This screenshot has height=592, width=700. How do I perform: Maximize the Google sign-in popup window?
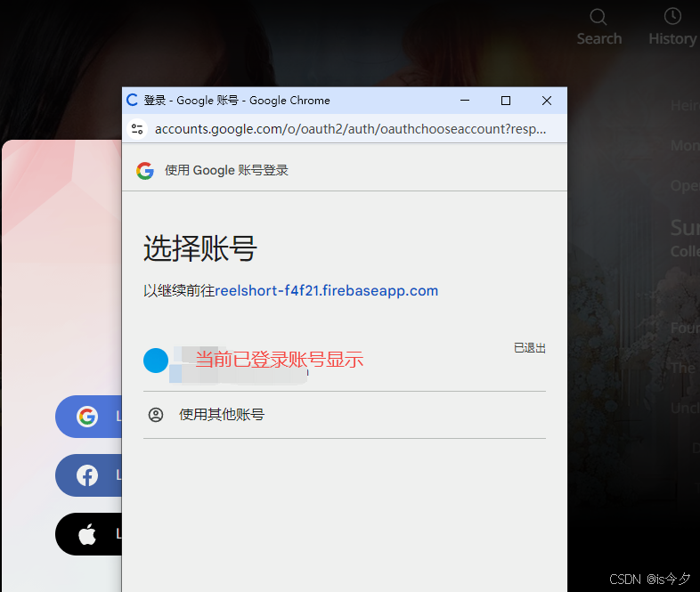pos(505,101)
